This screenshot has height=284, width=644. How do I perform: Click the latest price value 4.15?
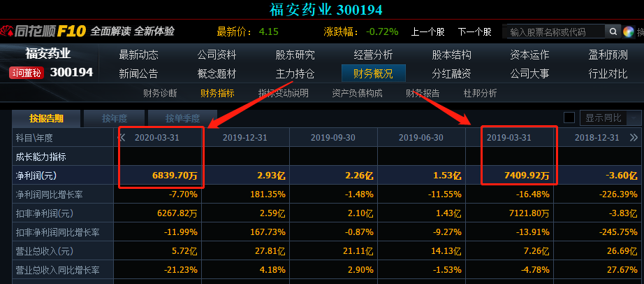(269, 31)
